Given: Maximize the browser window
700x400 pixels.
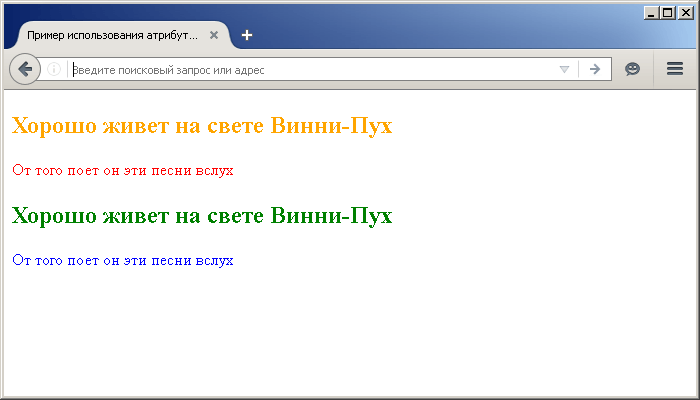Looking at the screenshot, I should pos(668,13).
